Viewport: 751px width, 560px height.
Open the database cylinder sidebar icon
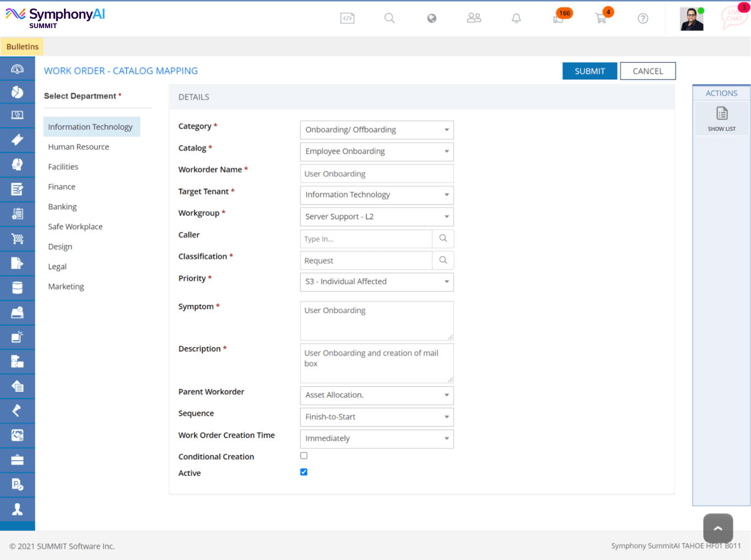tap(17, 288)
